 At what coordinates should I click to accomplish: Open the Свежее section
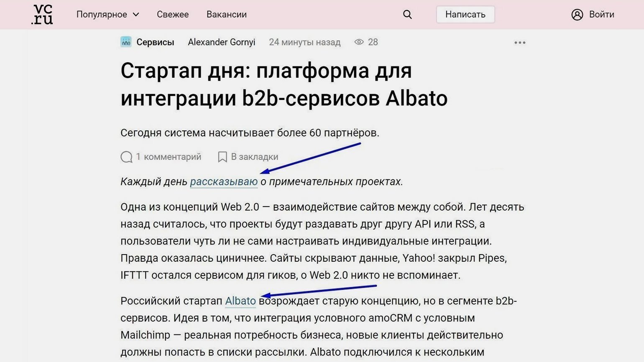173,15
